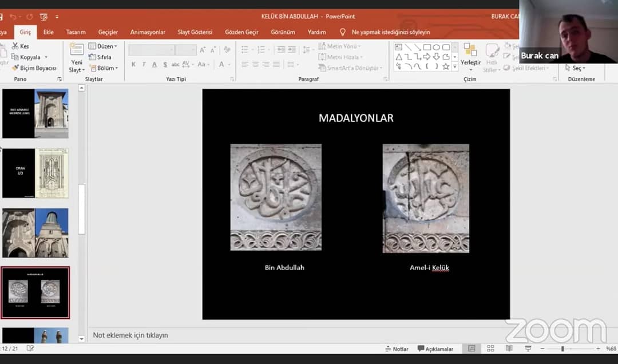The height and width of the screenshot is (364, 618).
Task: Click the Yeni Slayt new slide icon
Action: click(x=77, y=50)
